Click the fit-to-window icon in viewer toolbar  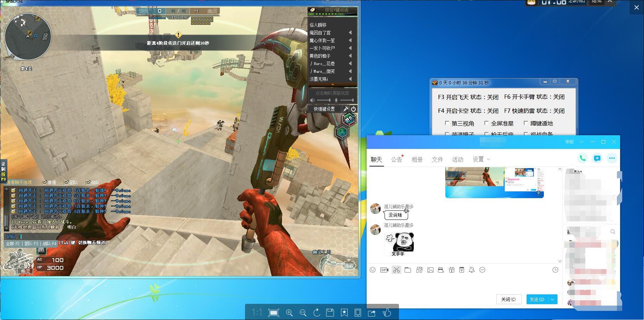273,313
